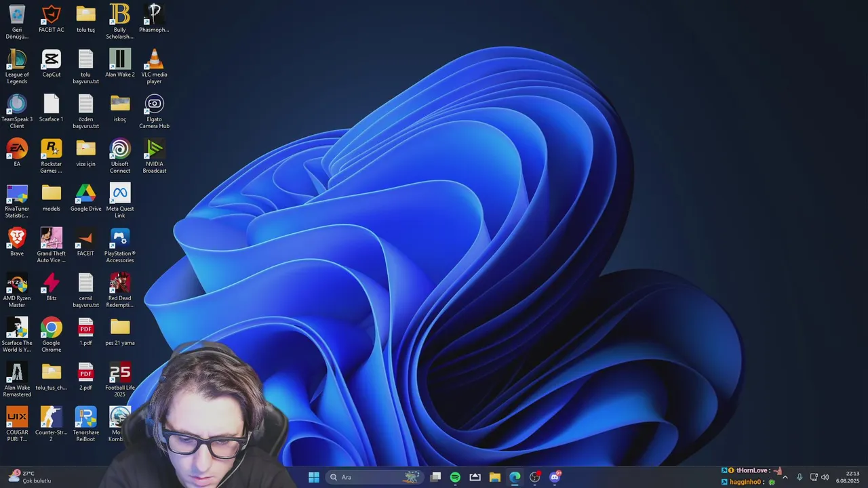Launch PlayStation Accessories app

tap(120, 245)
